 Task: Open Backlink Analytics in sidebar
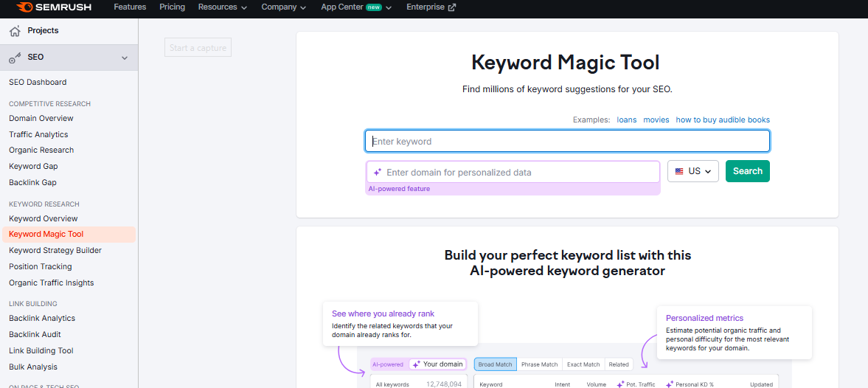42,318
